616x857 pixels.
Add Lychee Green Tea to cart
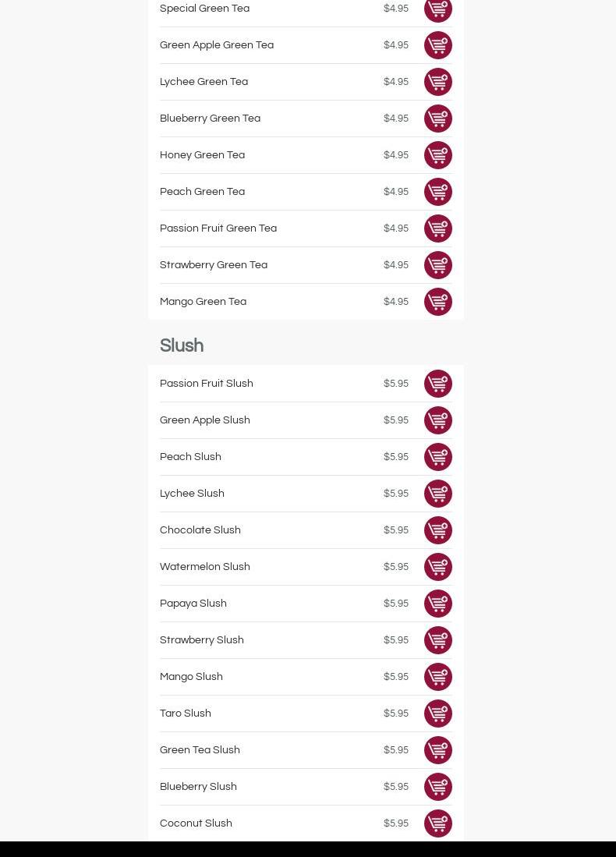(x=437, y=82)
